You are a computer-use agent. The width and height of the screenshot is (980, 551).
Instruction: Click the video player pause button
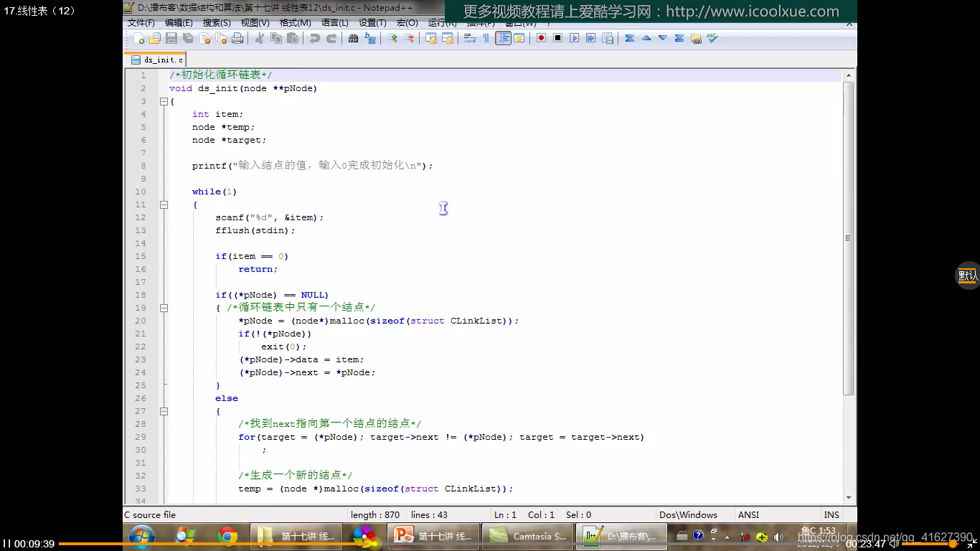click(x=6, y=544)
